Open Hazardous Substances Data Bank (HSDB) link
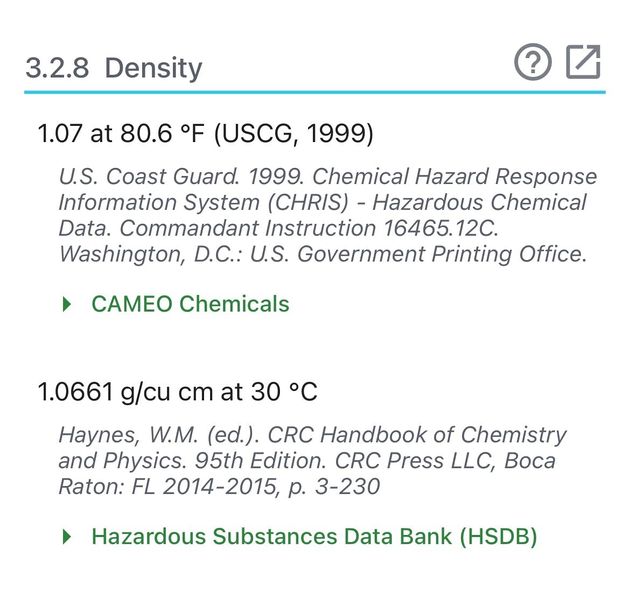 [x=314, y=536]
